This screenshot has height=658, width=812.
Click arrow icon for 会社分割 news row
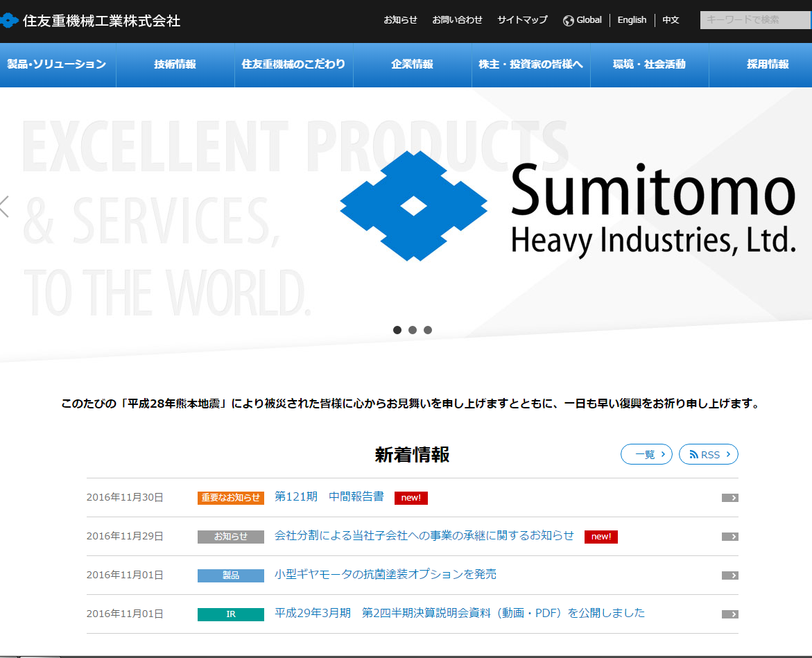(x=729, y=537)
